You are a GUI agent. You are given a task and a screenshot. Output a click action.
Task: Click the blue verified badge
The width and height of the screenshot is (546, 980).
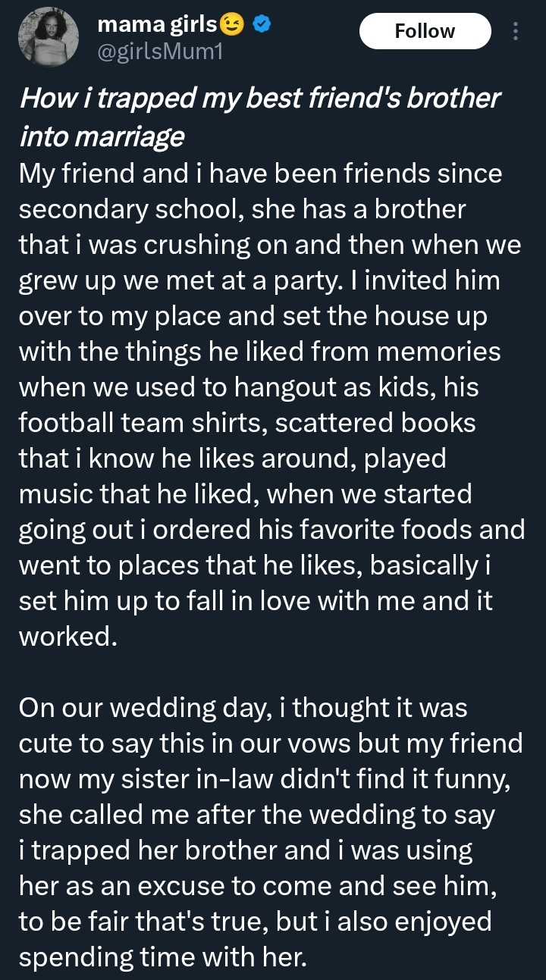point(262,26)
